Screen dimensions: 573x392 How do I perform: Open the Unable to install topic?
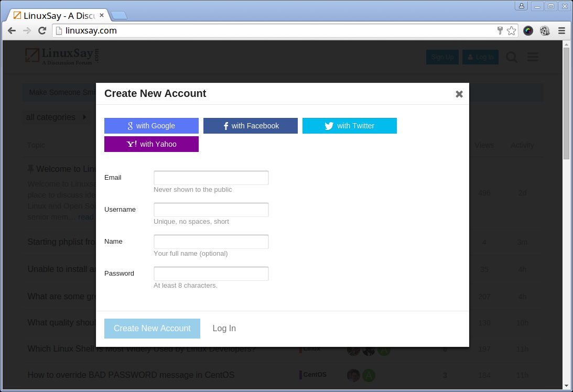coord(61,269)
